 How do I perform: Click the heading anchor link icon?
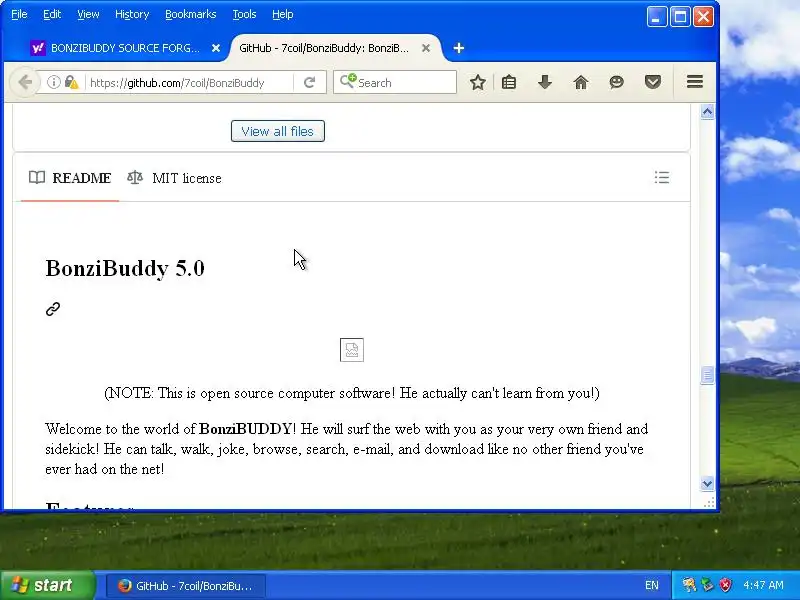tap(53, 309)
